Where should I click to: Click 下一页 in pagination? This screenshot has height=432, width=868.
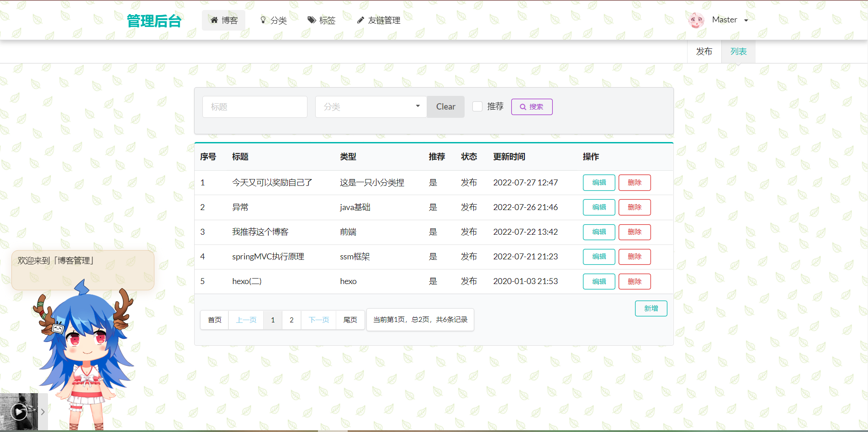319,320
